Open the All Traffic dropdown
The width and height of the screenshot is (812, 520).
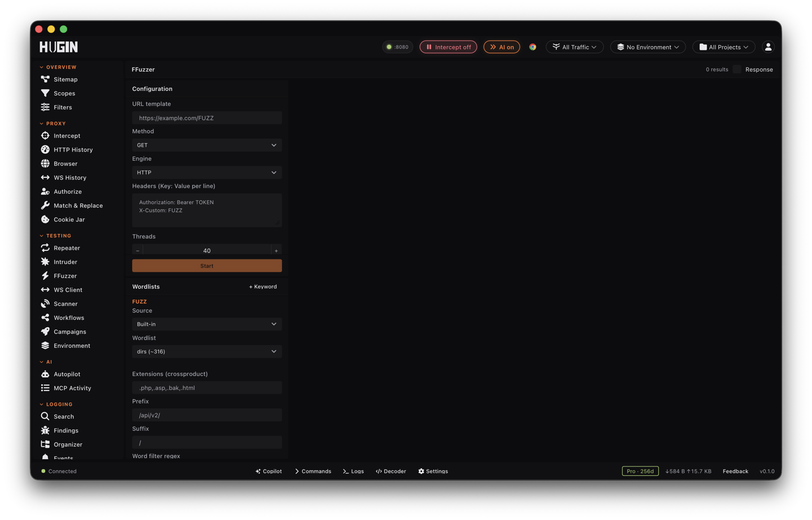click(575, 47)
